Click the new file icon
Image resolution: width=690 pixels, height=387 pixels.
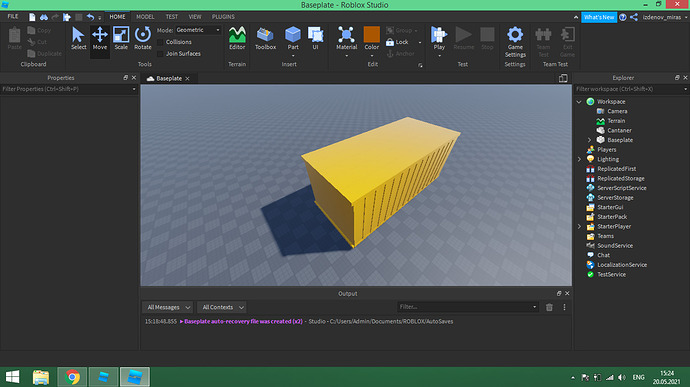(x=32, y=17)
